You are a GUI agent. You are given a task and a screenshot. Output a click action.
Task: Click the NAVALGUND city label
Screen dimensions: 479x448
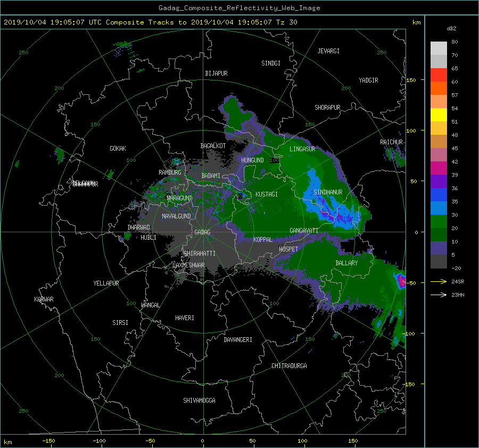(176, 216)
